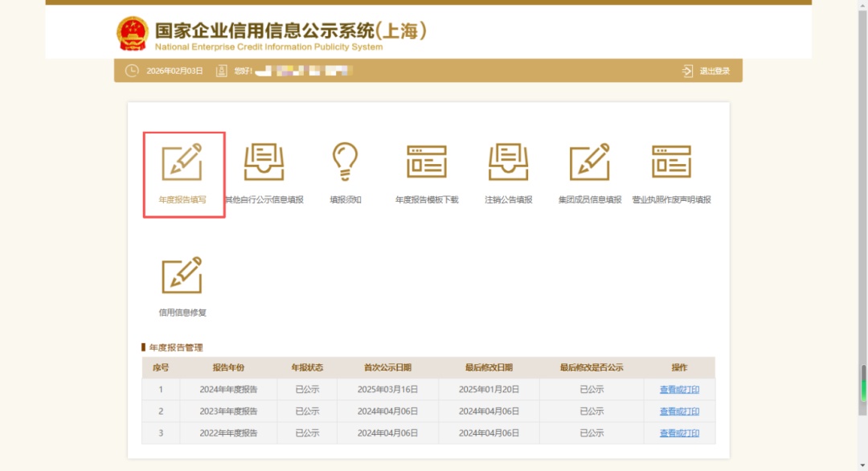This screenshot has height=471, width=868.
Task: Open 查看或打印 for 2024年度报告
Action: click(679, 390)
